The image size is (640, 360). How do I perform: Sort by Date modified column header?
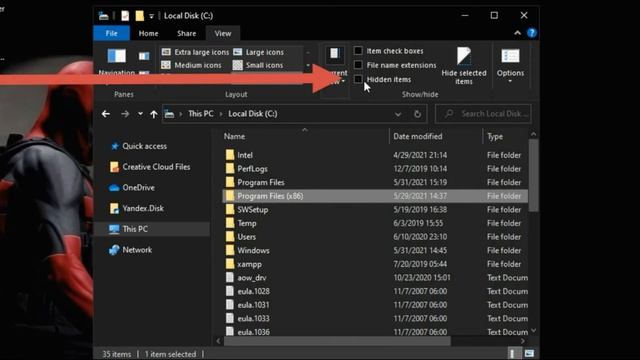(418, 136)
